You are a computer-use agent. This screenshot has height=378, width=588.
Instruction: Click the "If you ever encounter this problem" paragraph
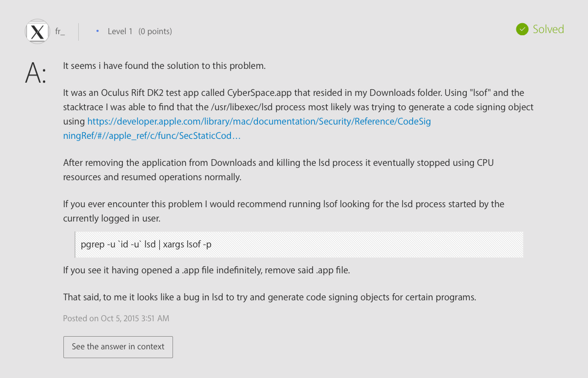click(x=283, y=210)
